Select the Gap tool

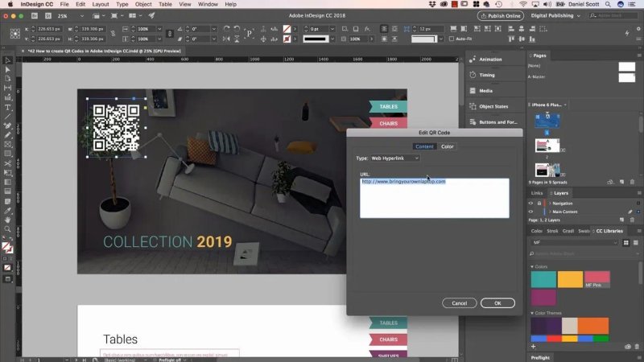pyautogui.click(x=7, y=88)
